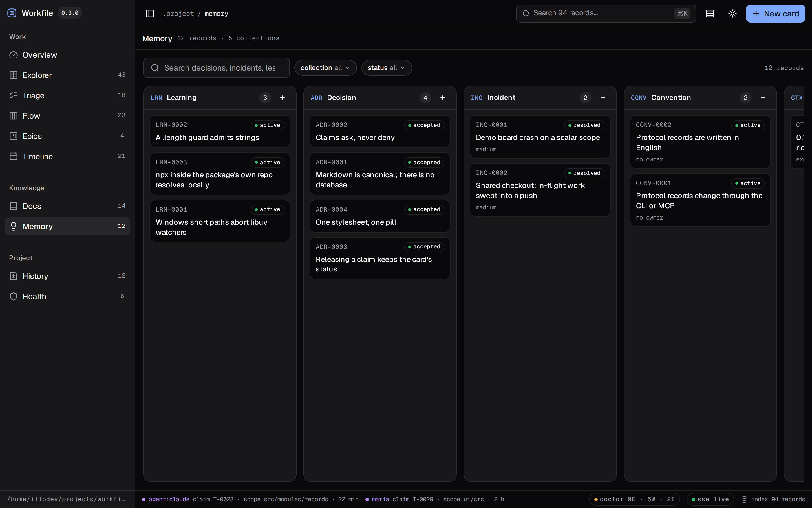The width and height of the screenshot is (812, 508).
Task: Open card LRN-0003 npx resolves locally
Action: [x=220, y=174]
